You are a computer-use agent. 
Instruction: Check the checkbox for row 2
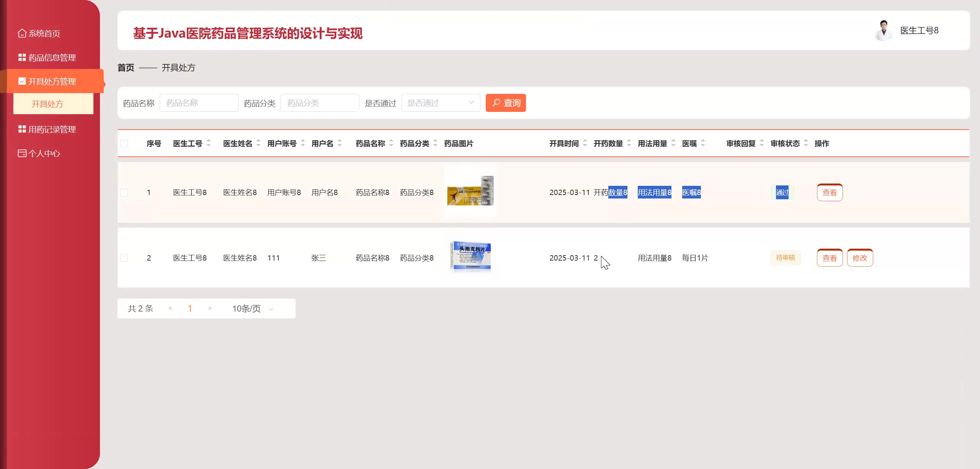click(x=124, y=258)
